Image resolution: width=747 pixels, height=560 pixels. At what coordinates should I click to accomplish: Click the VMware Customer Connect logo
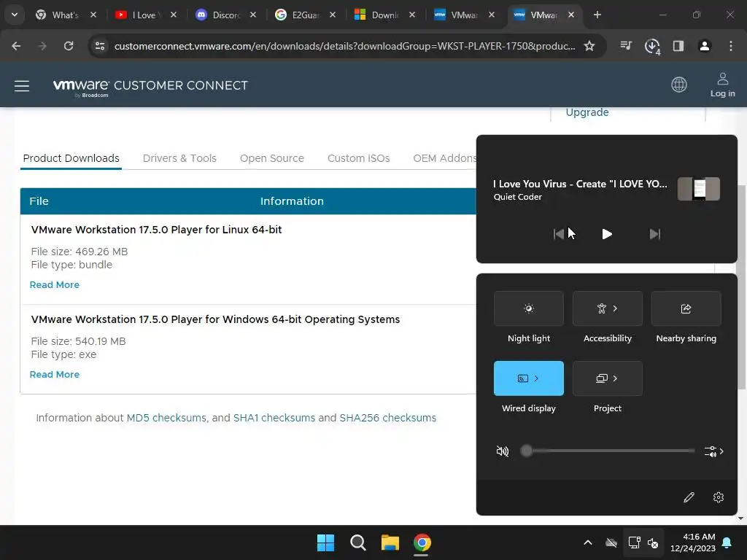[150, 87]
